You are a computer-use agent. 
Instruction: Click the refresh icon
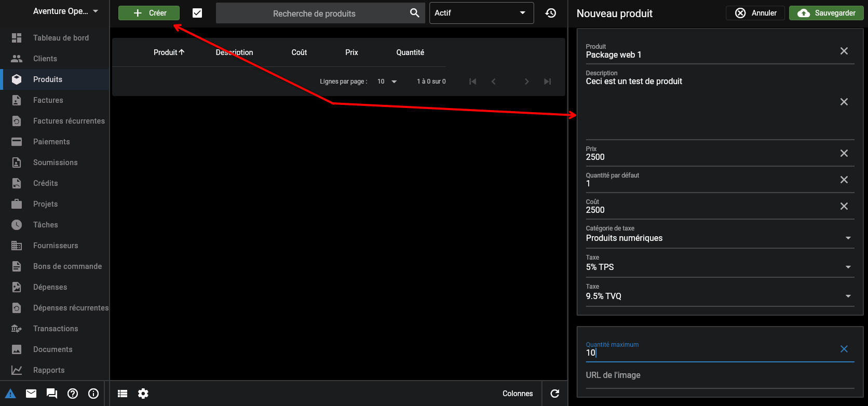pos(555,394)
